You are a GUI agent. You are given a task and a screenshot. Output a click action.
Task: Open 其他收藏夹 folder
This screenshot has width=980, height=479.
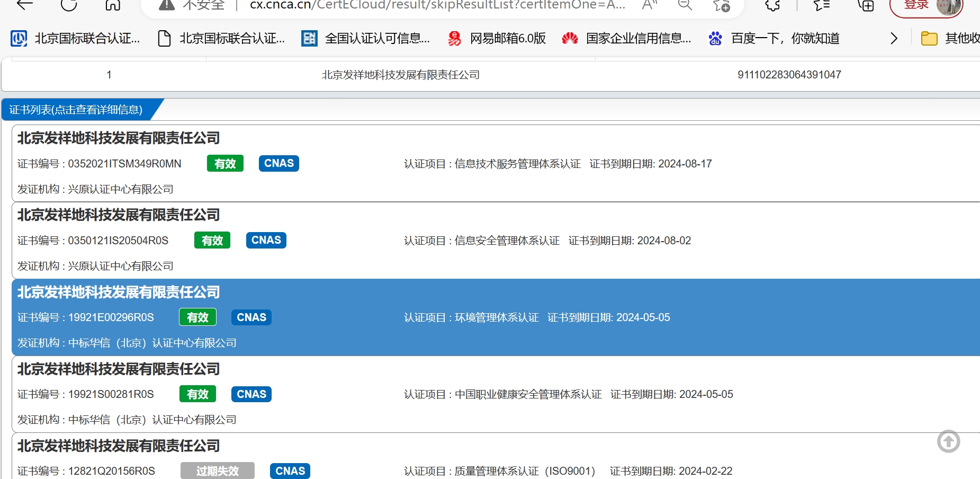(950, 38)
